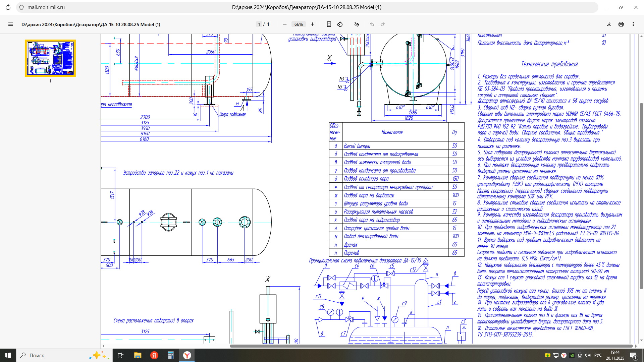This screenshot has height=362, width=644.
Task: Edit the 66% zoom level field
Action: pyautogui.click(x=299, y=24)
